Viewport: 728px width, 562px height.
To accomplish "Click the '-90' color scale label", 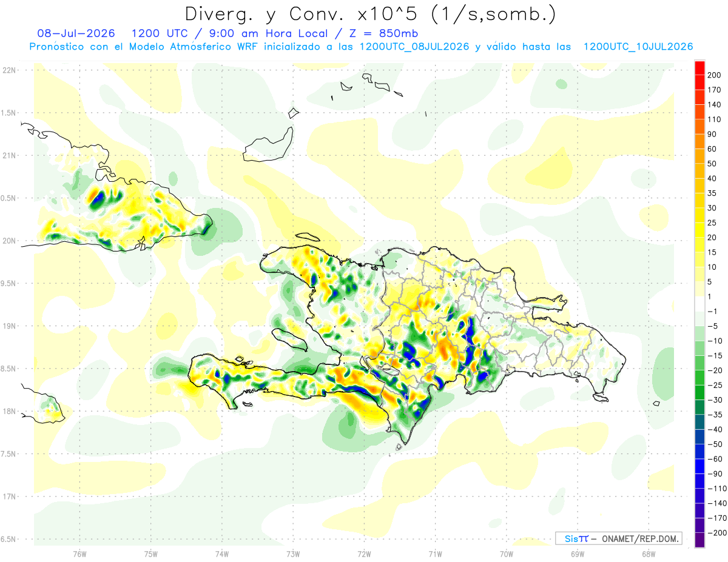I will 714,474.
